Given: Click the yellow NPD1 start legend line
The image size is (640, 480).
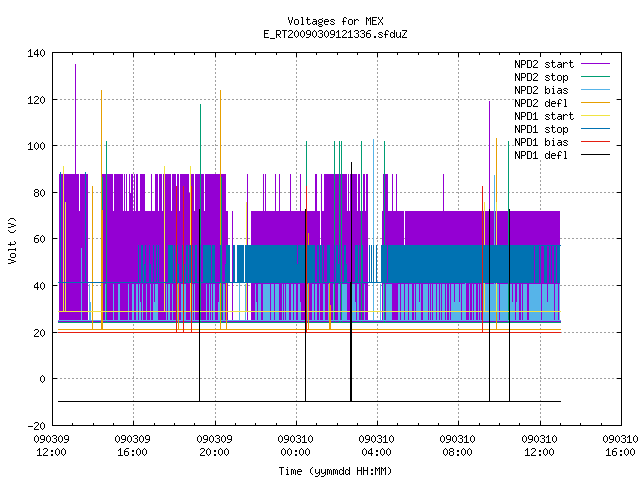Looking at the screenshot, I should point(595,116).
